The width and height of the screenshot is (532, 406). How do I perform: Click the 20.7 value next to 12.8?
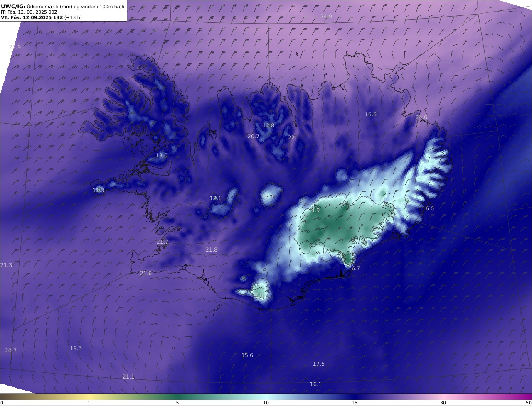click(x=254, y=136)
